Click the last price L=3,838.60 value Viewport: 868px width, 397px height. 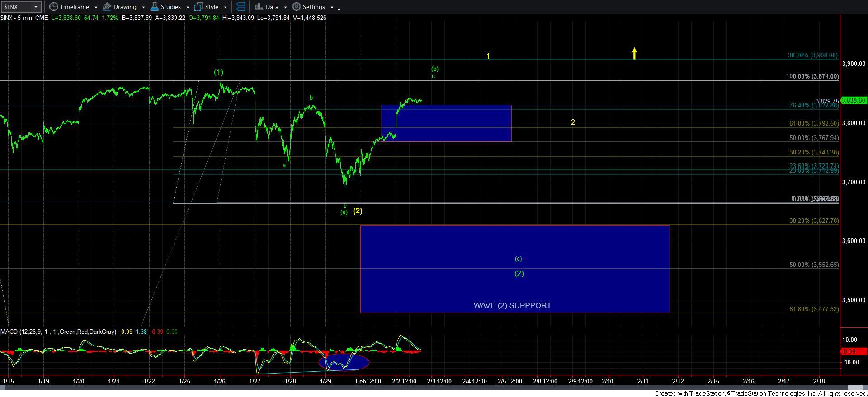[x=66, y=18]
